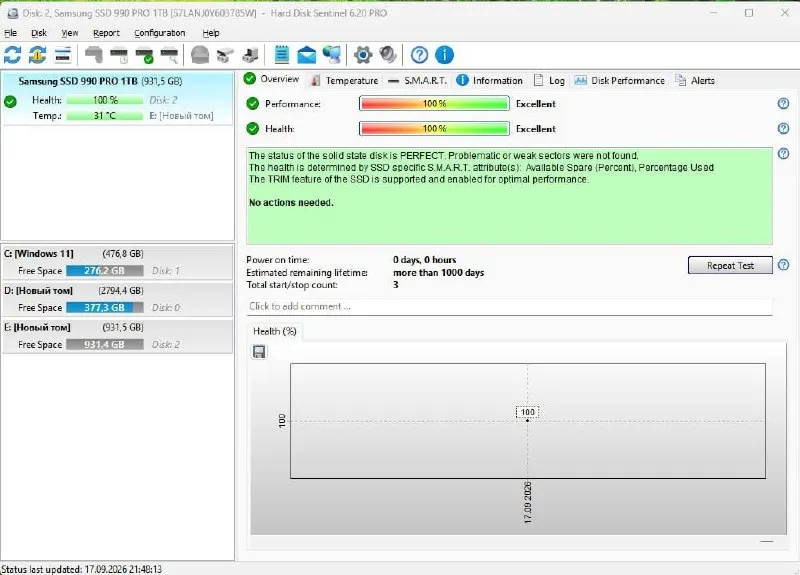Click the Repeat Test button

pyautogui.click(x=730, y=265)
